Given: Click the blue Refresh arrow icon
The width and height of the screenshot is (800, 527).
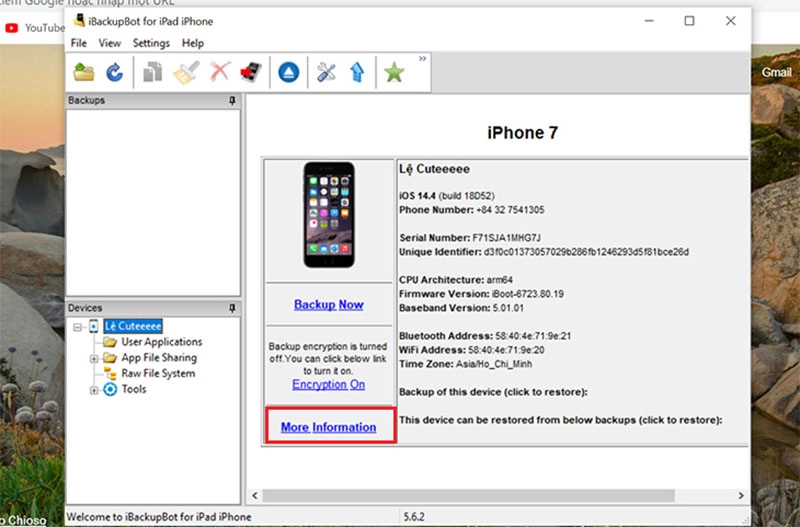Looking at the screenshot, I should pos(114,72).
